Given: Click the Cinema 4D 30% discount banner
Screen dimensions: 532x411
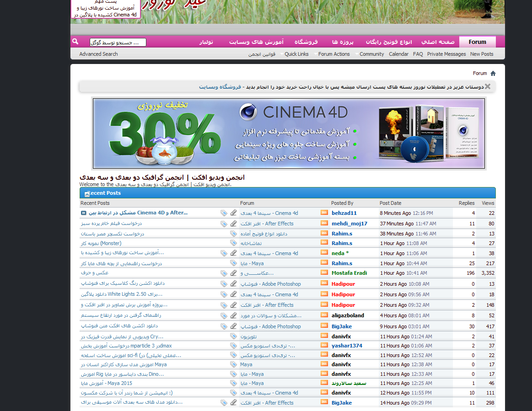Looking at the screenshot, I should coord(289,133).
